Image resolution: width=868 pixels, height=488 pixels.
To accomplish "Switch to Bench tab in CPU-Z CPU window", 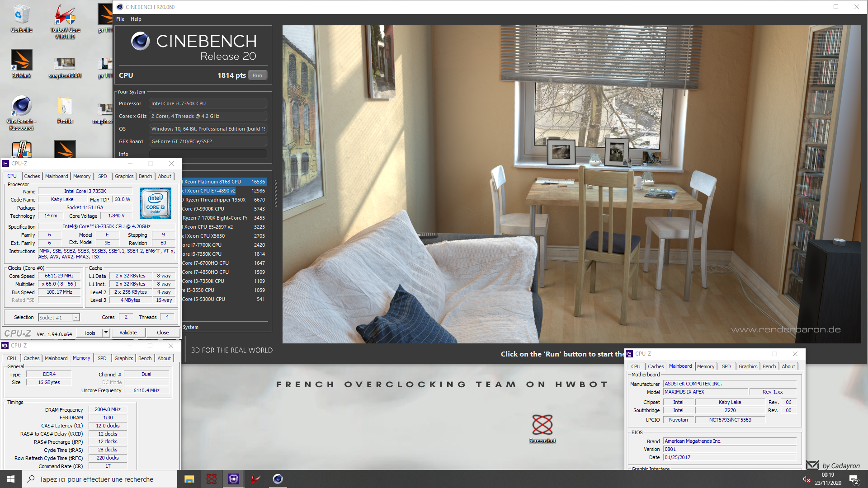I will coord(145,176).
